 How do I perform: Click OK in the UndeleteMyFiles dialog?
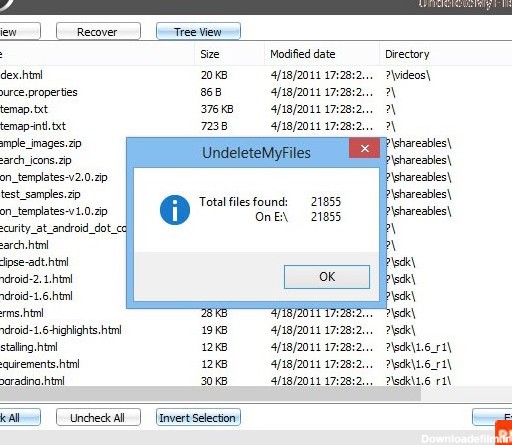327,277
